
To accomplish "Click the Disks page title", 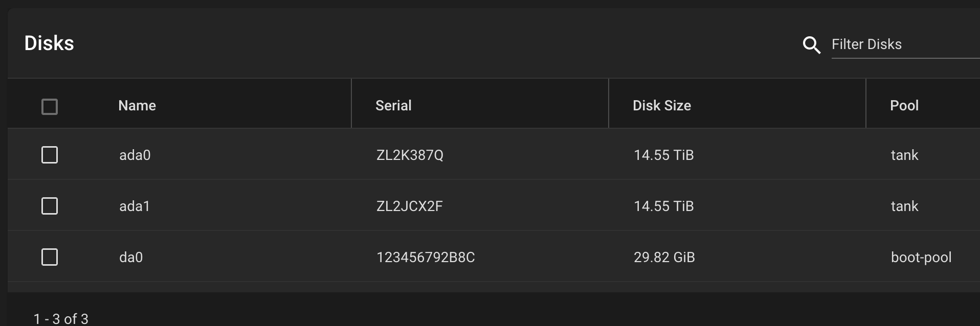I will 49,43.
